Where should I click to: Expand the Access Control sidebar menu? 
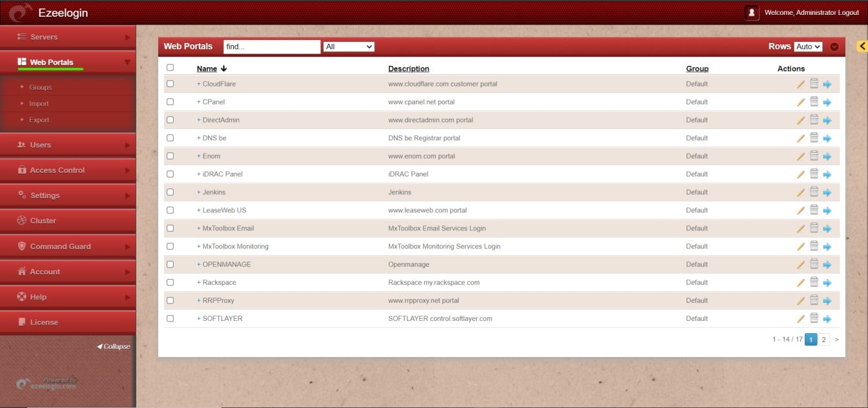[x=68, y=170]
